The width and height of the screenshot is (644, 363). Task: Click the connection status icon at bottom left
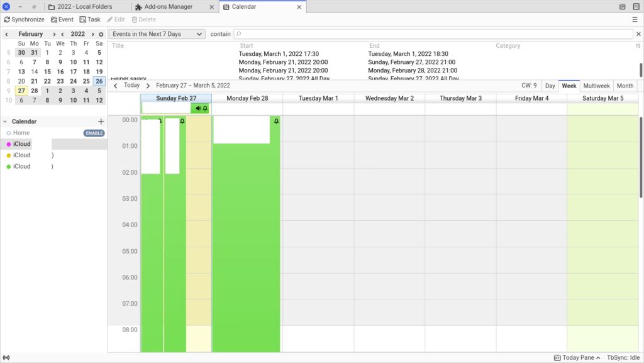[6, 358]
